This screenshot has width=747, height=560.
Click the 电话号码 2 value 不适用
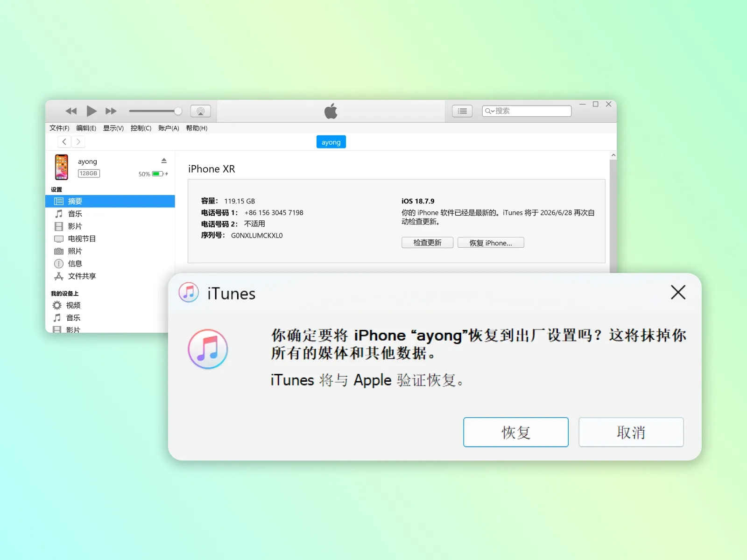[x=254, y=224]
